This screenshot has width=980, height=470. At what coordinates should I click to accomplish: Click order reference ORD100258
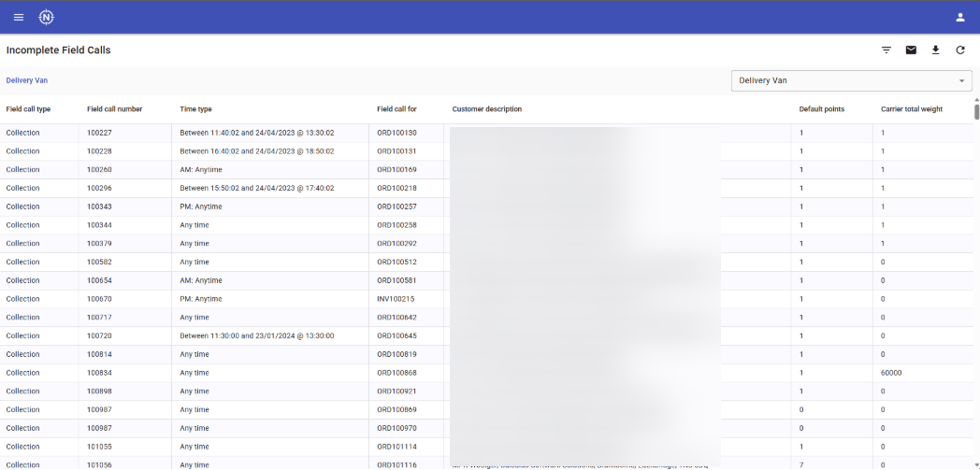[x=396, y=224]
